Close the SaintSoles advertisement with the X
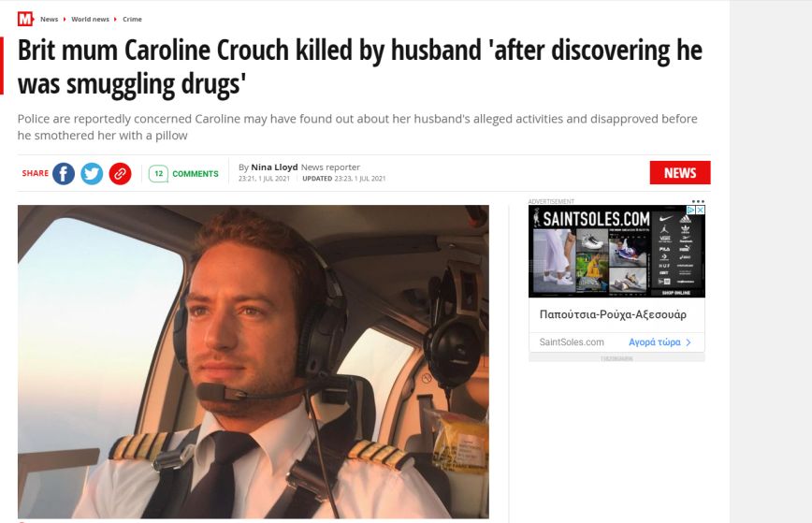The width and height of the screenshot is (812, 523). coord(700,210)
